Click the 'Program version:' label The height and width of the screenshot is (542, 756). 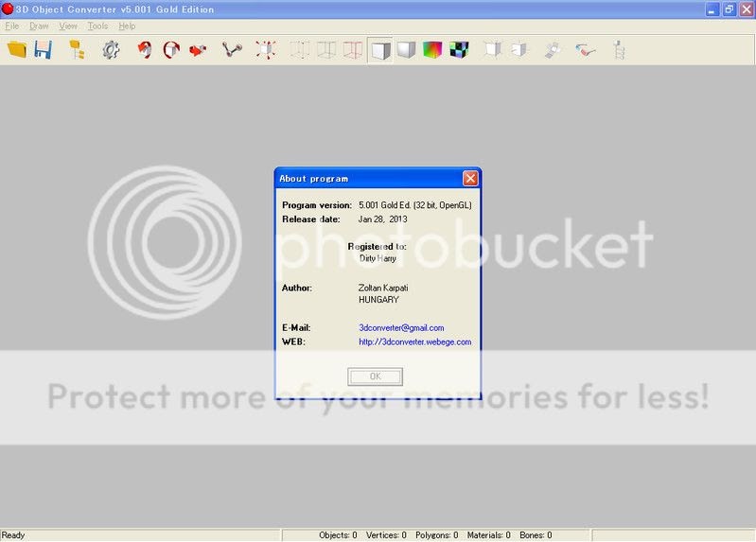click(317, 205)
